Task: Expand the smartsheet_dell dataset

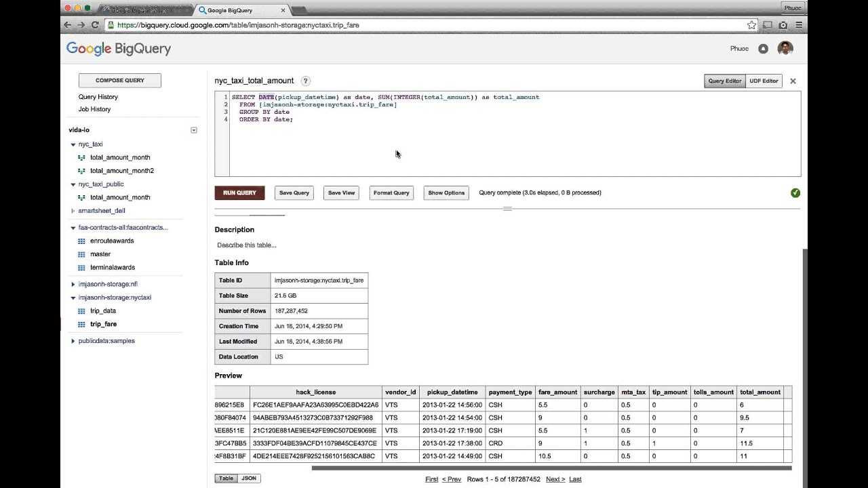Action: tap(73, 211)
